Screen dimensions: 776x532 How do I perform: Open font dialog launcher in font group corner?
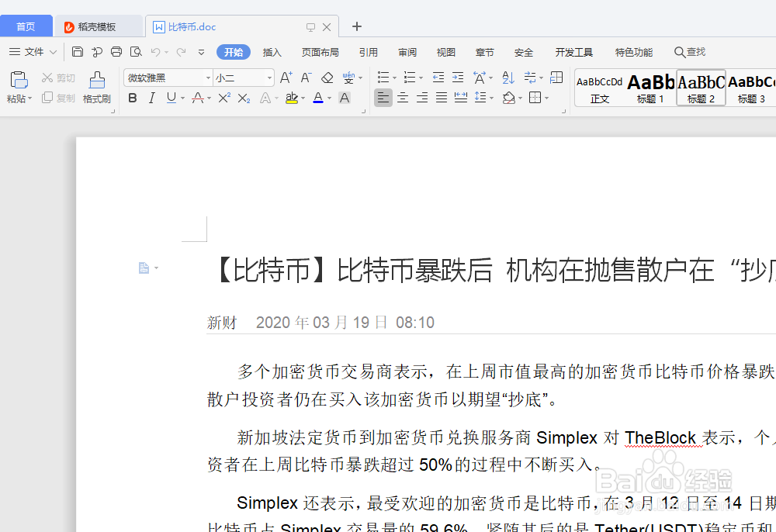tap(364, 112)
